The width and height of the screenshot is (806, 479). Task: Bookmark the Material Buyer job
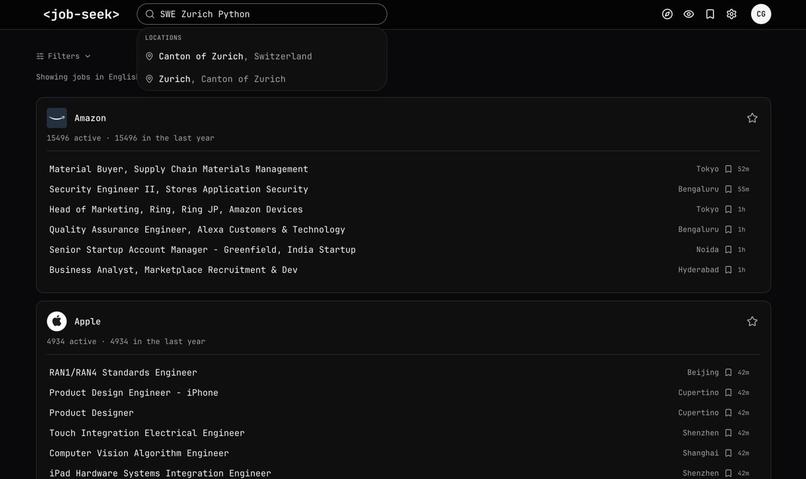pyautogui.click(x=728, y=169)
